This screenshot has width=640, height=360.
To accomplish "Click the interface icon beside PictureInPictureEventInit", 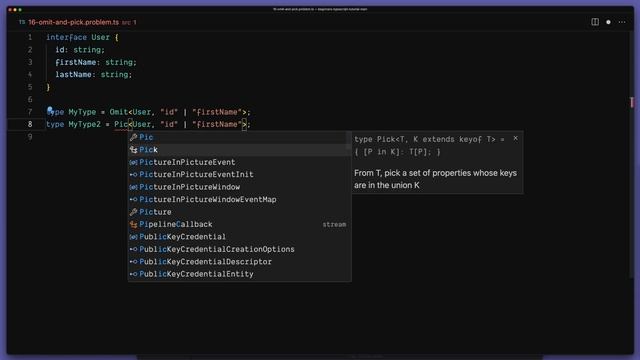I will click(133, 175).
